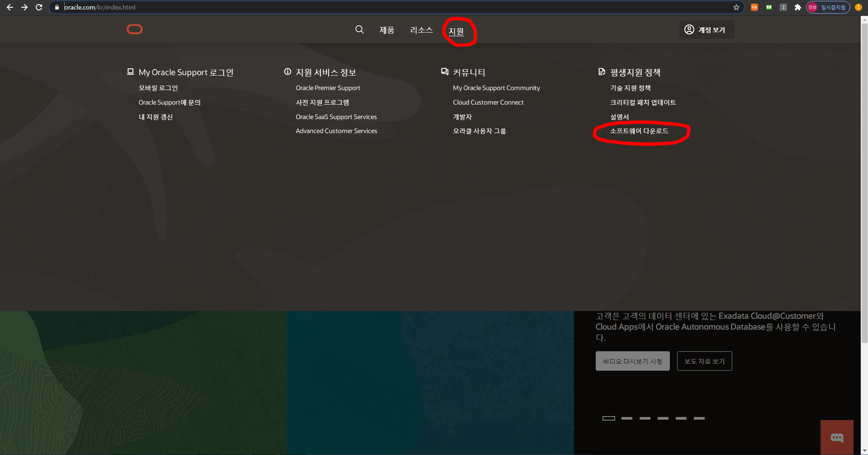Open 기술 지원 정책 link
Viewport: 868px width, 455px height.
tap(631, 88)
